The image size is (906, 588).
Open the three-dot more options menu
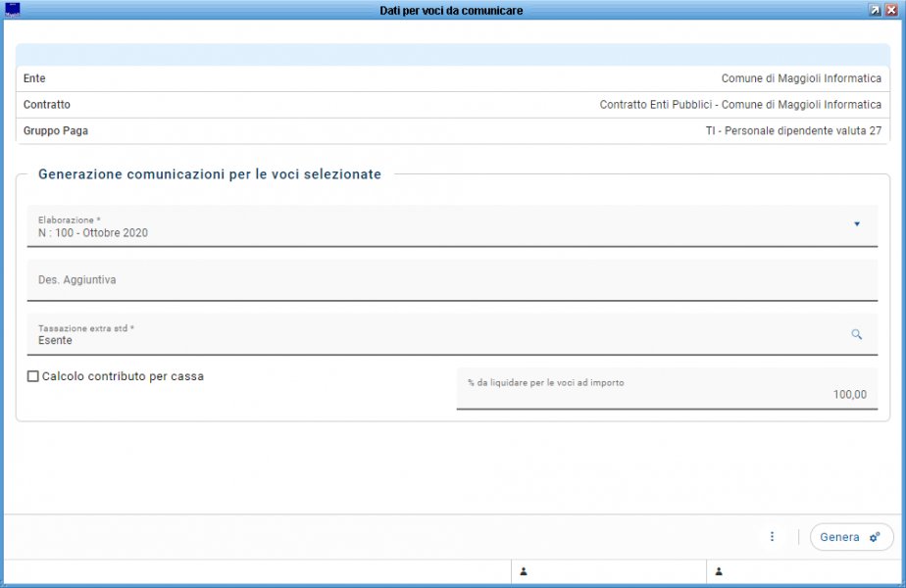coord(772,537)
